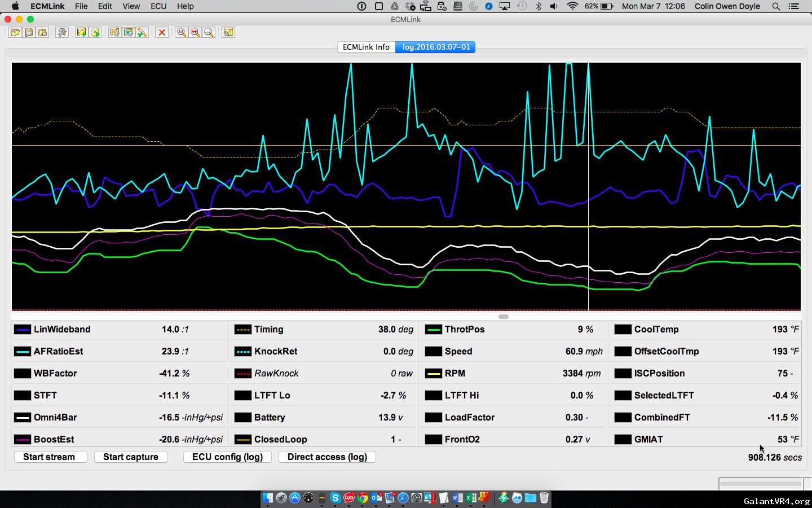The image size is (812, 508).
Task: Open Google Chrome from the dock
Action: click(x=363, y=498)
